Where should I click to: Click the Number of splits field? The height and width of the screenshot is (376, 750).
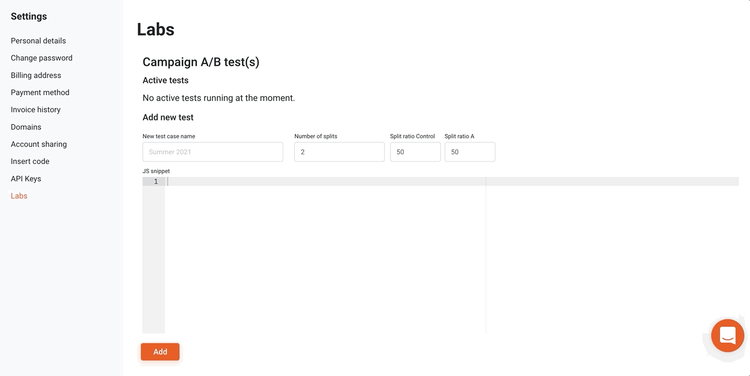tap(339, 152)
